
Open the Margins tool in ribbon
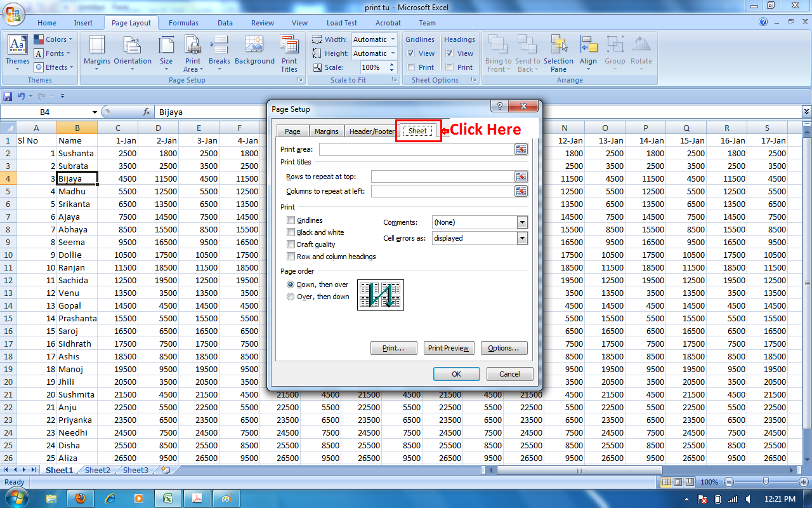(x=96, y=53)
